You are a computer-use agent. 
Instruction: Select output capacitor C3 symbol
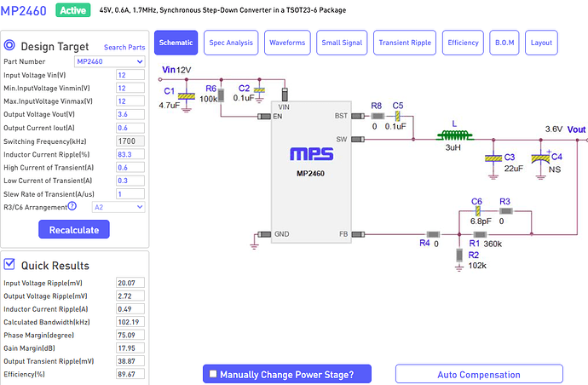tap(492, 158)
